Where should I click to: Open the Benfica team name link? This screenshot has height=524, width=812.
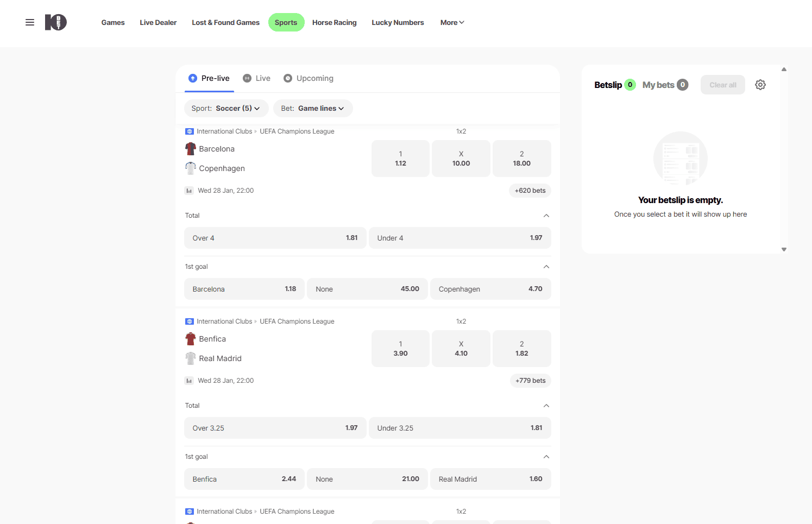coord(212,339)
